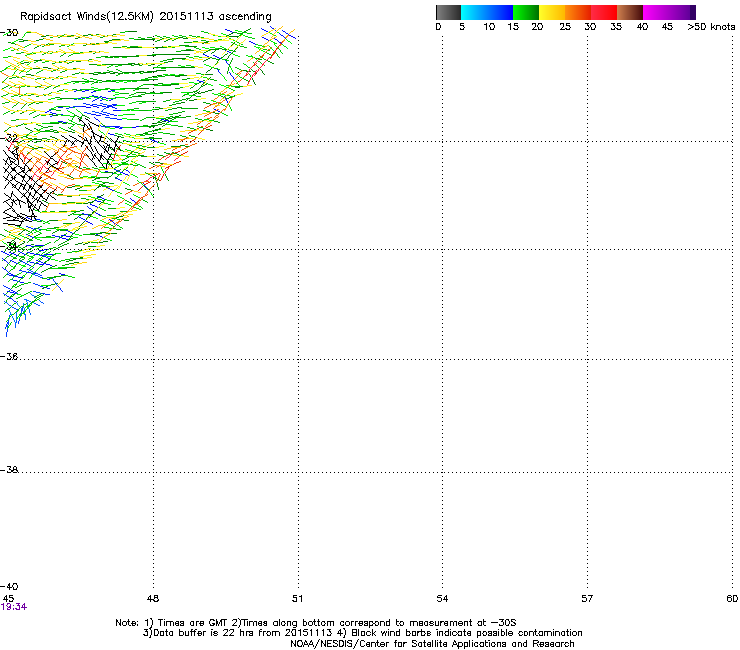Viewport: 740px width, 650px height.
Task: Click the longitude label 54
Action: point(442,599)
